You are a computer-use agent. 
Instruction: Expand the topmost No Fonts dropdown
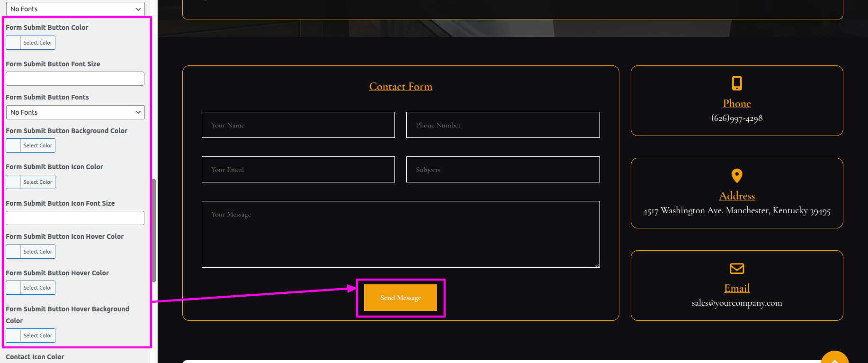coord(75,9)
